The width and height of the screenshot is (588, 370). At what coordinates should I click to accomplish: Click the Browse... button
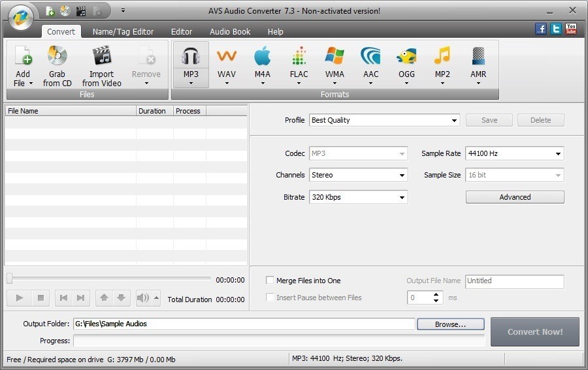[x=450, y=324]
